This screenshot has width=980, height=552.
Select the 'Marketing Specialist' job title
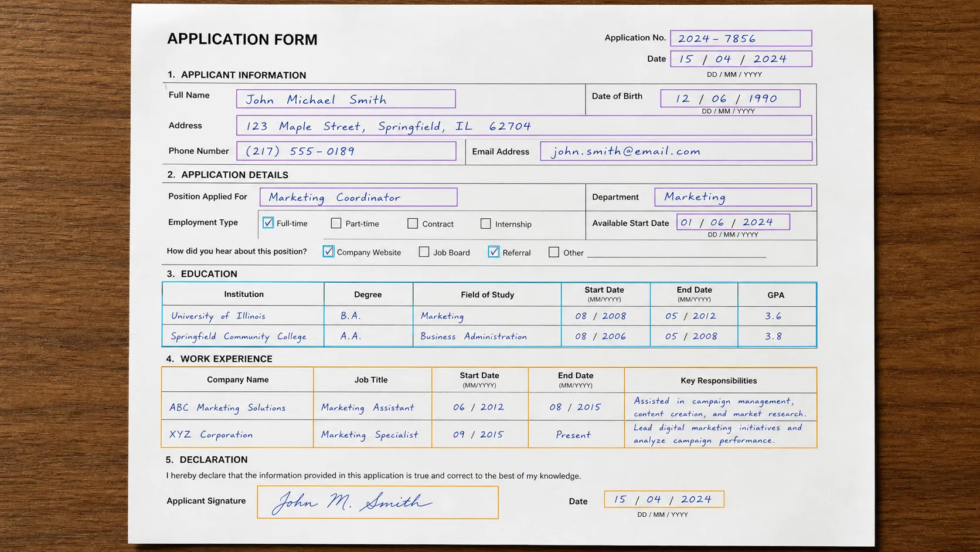[373, 434]
